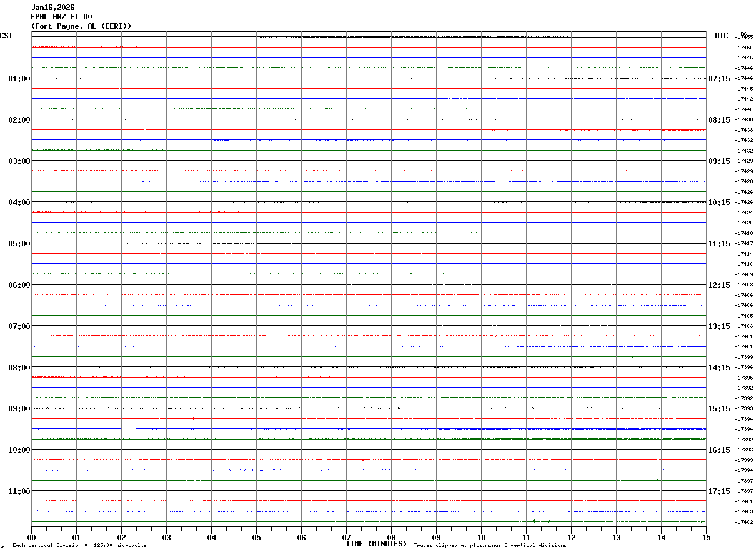This screenshot has width=756, height=554.
Task: Click the x-axis minute tick label 11
Action: [x=526, y=537]
